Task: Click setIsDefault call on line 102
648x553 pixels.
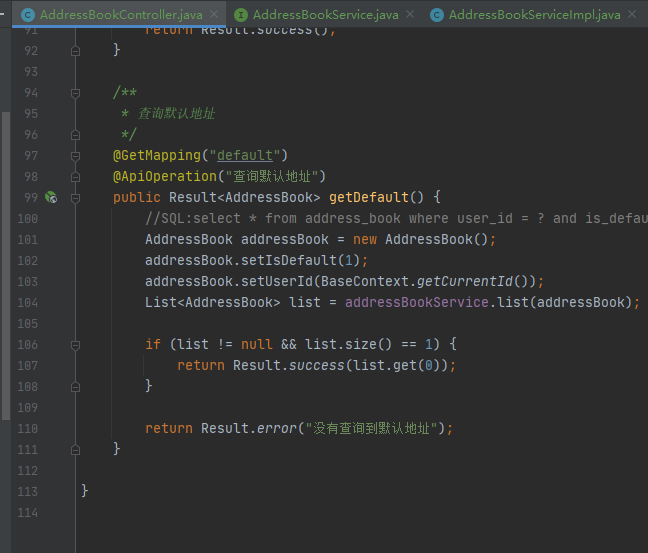Action: point(289,260)
